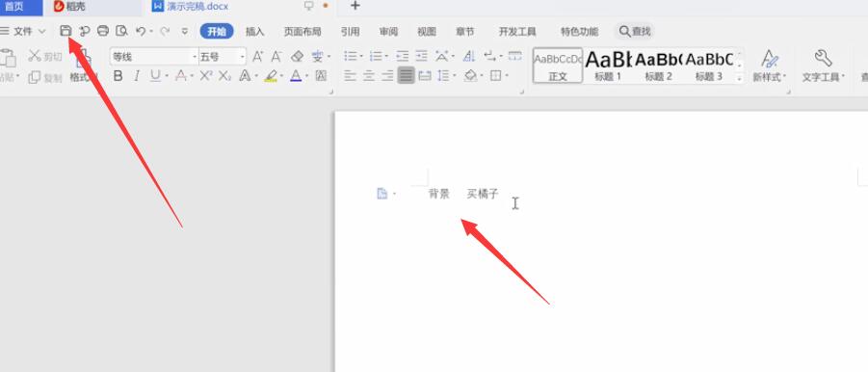
Task: Open the phonetic guide (pinyin) tool
Action: [317, 57]
